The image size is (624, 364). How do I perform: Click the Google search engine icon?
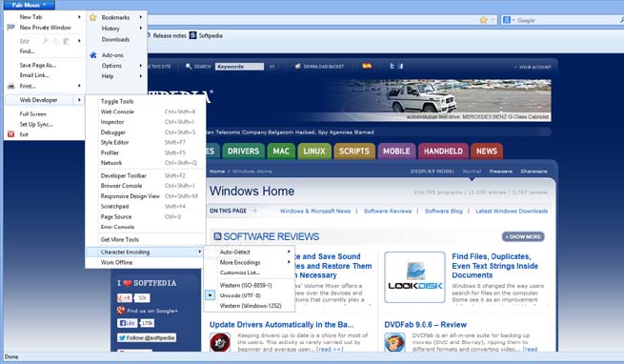[506, 20]
